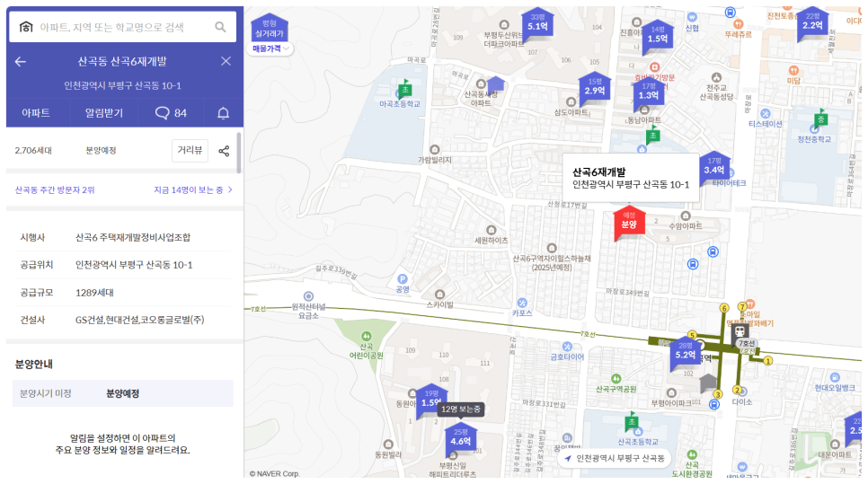Click the 33평 5.1억 price marker
This screenshot has width=868, height=484.
537,24
